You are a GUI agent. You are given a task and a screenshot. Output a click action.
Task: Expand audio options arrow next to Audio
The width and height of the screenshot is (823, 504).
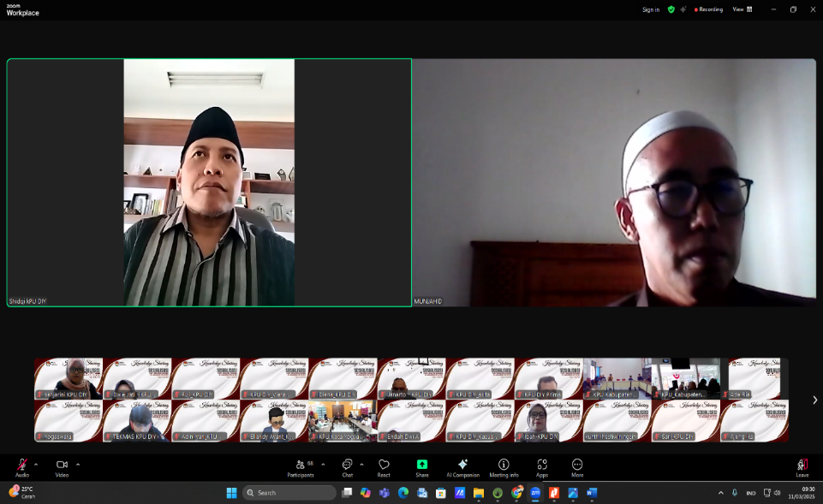36,465
